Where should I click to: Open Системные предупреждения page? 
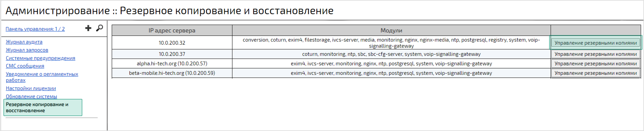coord(40,58)
